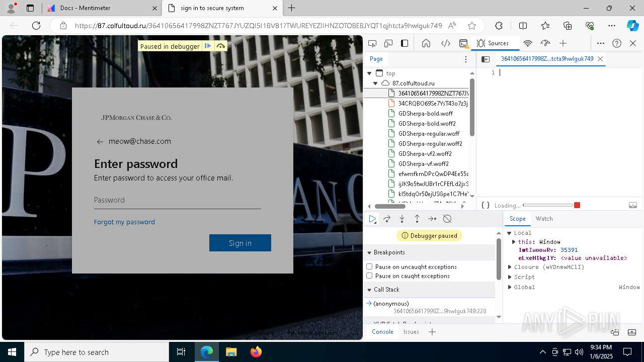
Task: Click the Step icon in debugger toolbar
Action: pos(432,219)
